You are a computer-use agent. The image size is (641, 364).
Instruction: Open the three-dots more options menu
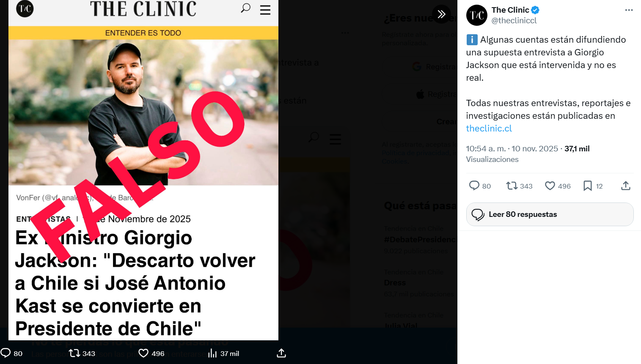pos(629,10)
